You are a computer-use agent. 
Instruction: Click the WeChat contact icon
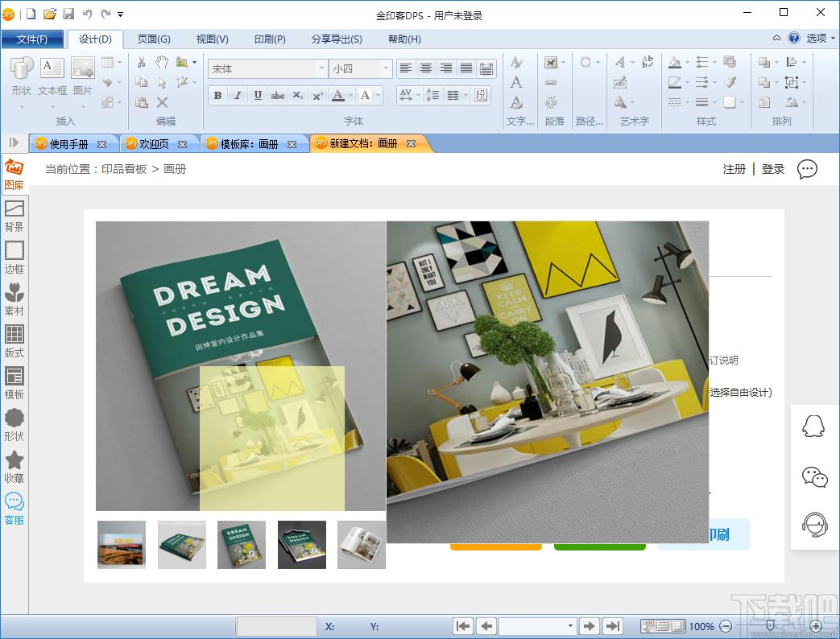815,476
